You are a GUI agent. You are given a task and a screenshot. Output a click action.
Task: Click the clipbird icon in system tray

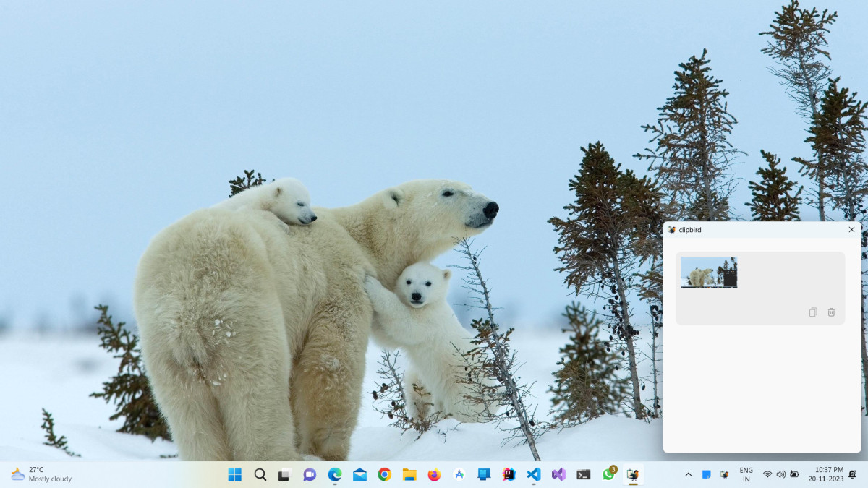724,474
